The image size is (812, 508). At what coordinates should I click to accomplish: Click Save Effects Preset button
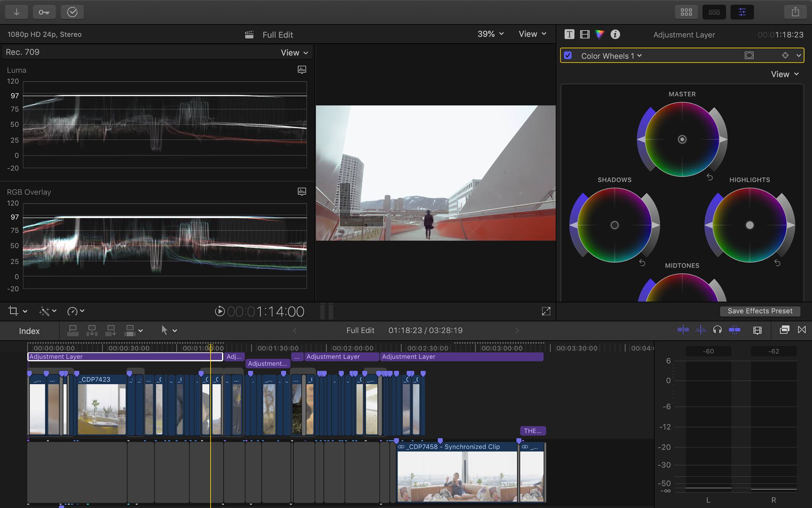760,311
